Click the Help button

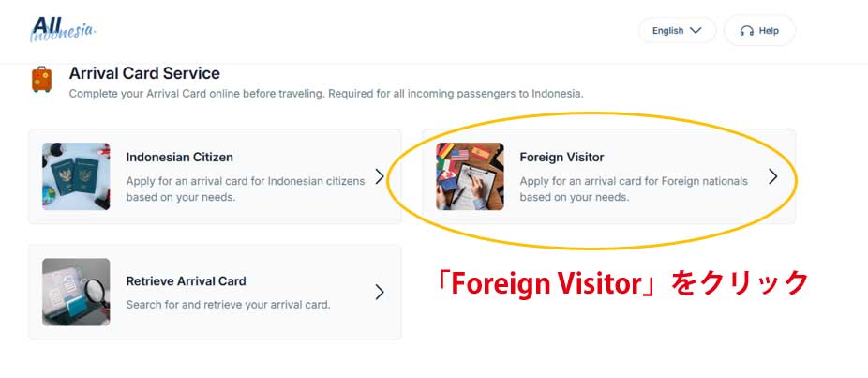click(x=759, y=31)
